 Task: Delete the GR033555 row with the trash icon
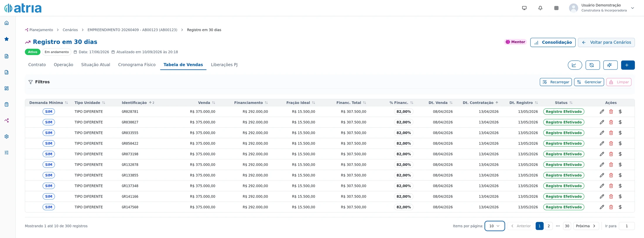click(x=611, y=133)
